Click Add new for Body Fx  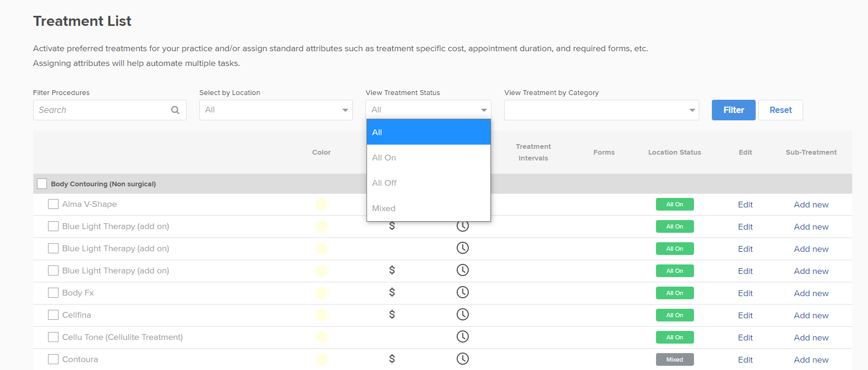[811, 293]
